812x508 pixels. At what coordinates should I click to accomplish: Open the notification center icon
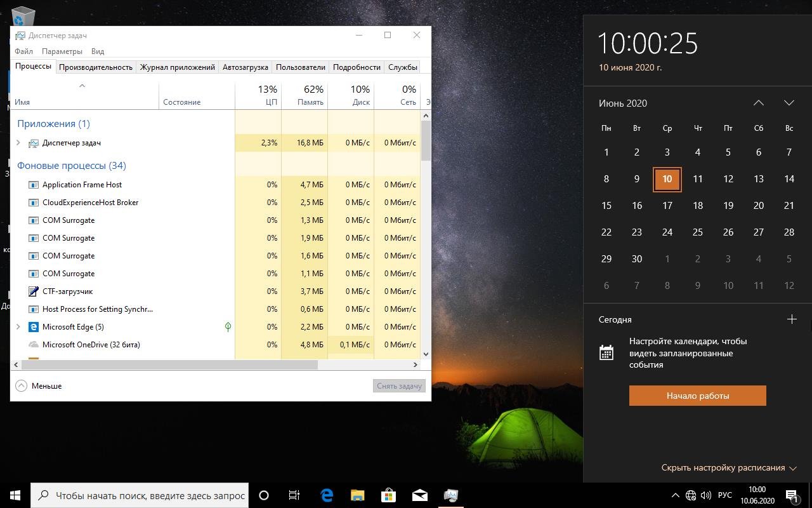[x=792, y=495]
